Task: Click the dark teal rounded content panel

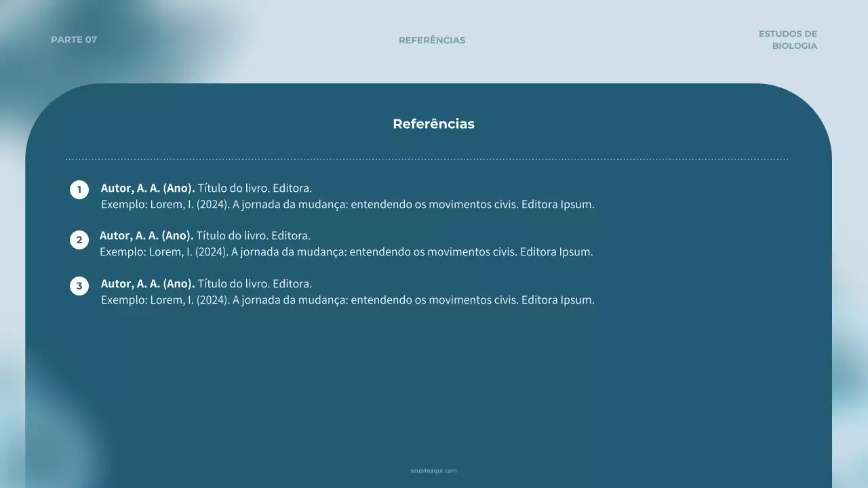Action: click(434, 380)
